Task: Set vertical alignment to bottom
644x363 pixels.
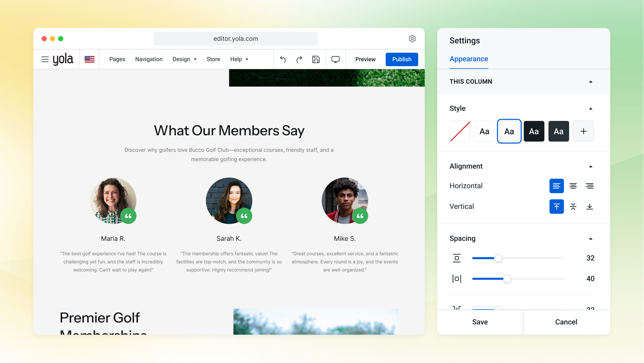Action: coord(590,207)
